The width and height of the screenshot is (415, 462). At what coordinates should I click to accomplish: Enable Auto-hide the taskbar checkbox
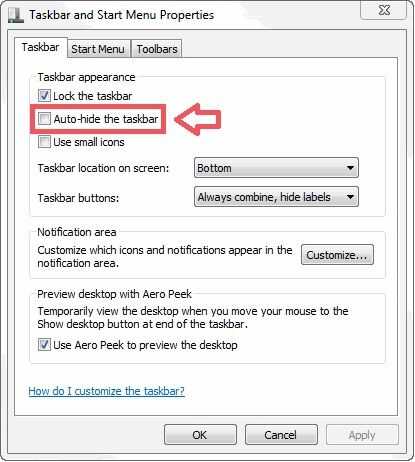(44, 119)
